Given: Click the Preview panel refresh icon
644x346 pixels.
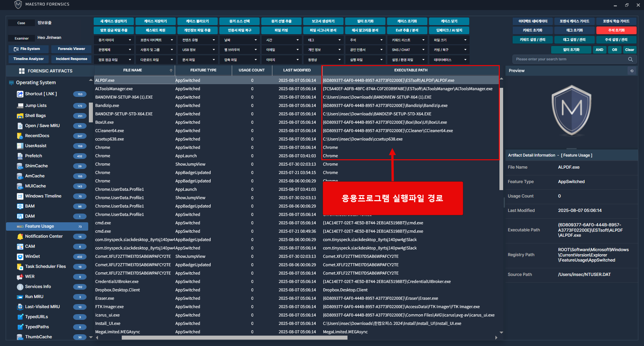Looking at the screenshot, I should coord(632,71).
